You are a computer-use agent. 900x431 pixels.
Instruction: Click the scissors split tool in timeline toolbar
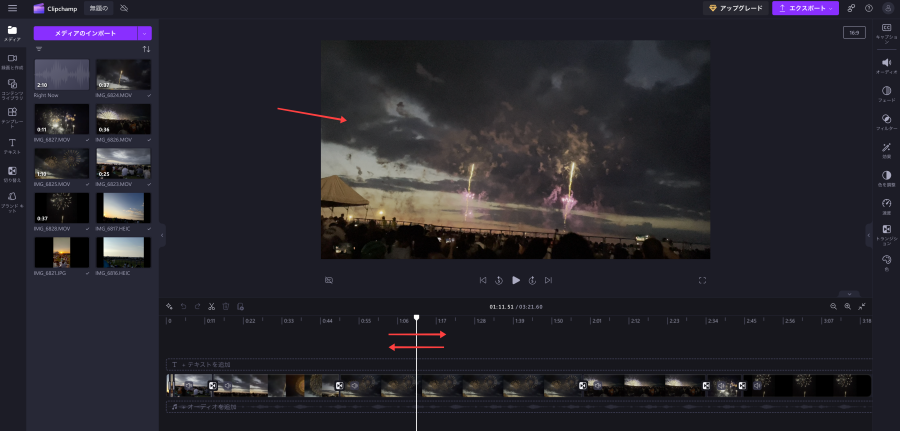[212, 306]
